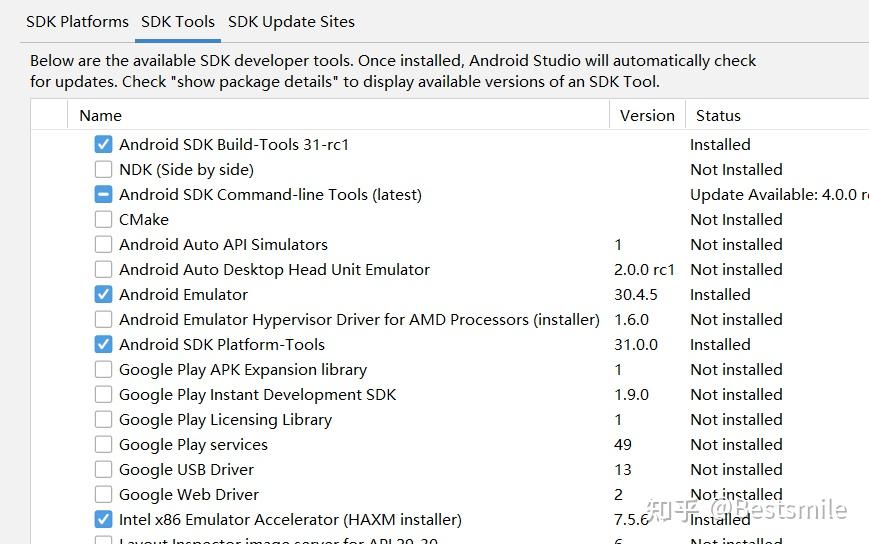869x544 pixels.
Task: Enable the Google Play services checkbox
Action: (x=103, y=444)
